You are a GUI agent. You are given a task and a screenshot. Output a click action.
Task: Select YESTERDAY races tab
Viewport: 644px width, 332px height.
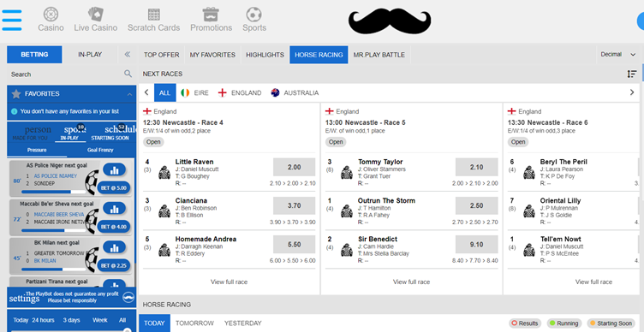click(x=242, y=323)
